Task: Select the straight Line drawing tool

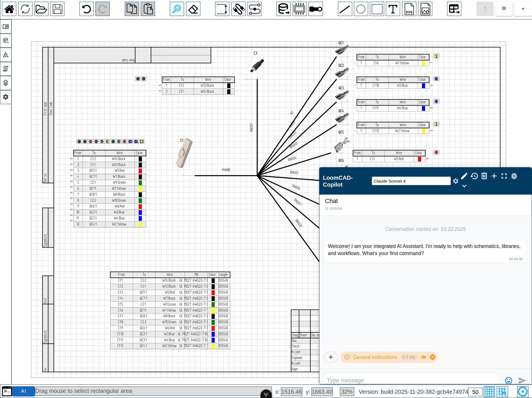Action: coord(345,9)
